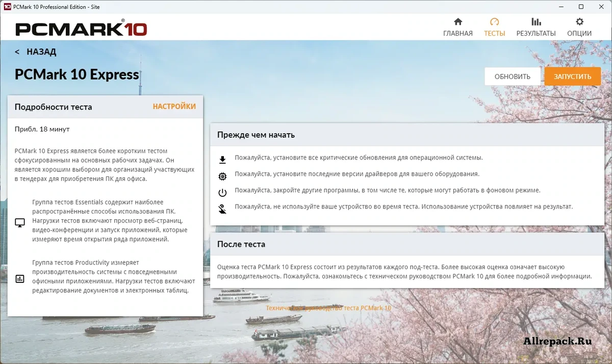Click the PCMARK 10 logo
Screen dimensions: 612x364
81,28
